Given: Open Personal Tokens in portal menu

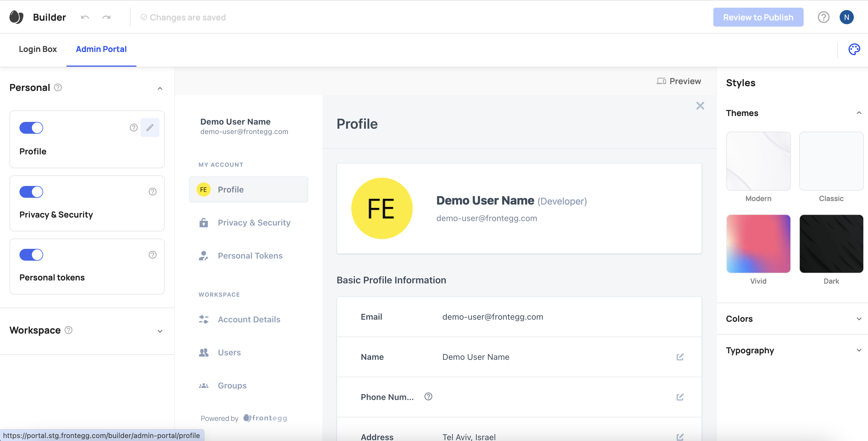Looking at the screenshot, I should tap(250, 255).
